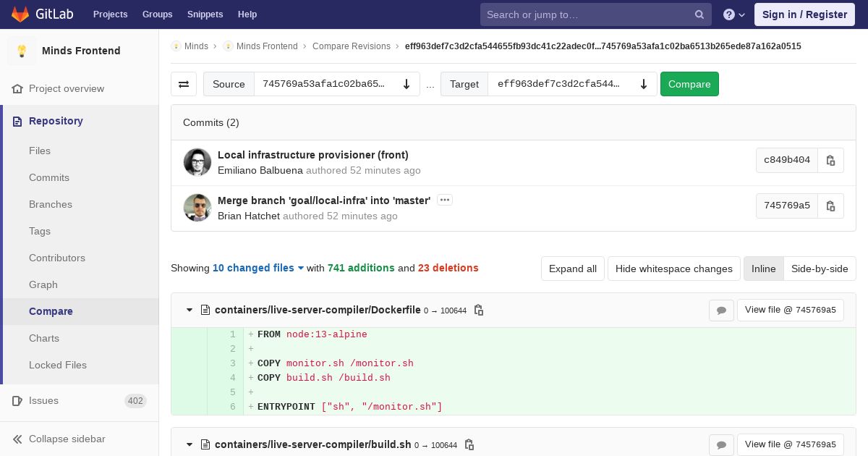Viewport: 868px width, 456px height.
Task: Open Issues with 402 count
Action: coord(80,400)
